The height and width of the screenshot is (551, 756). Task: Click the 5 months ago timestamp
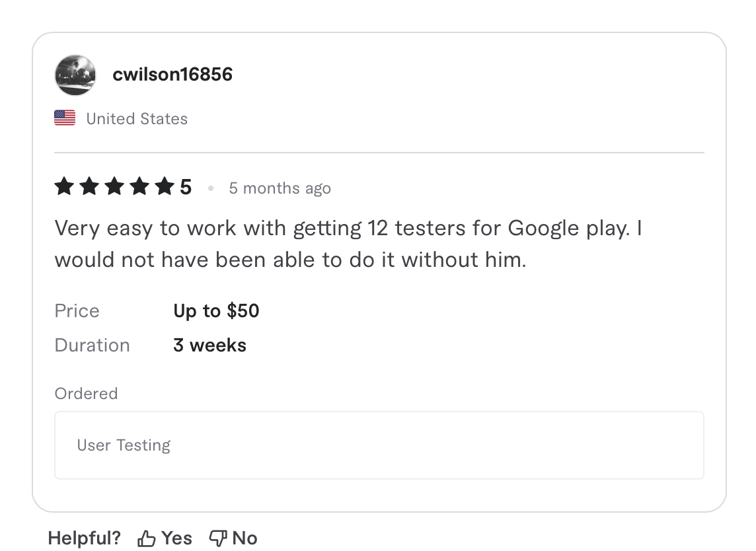tap(280, 188)
